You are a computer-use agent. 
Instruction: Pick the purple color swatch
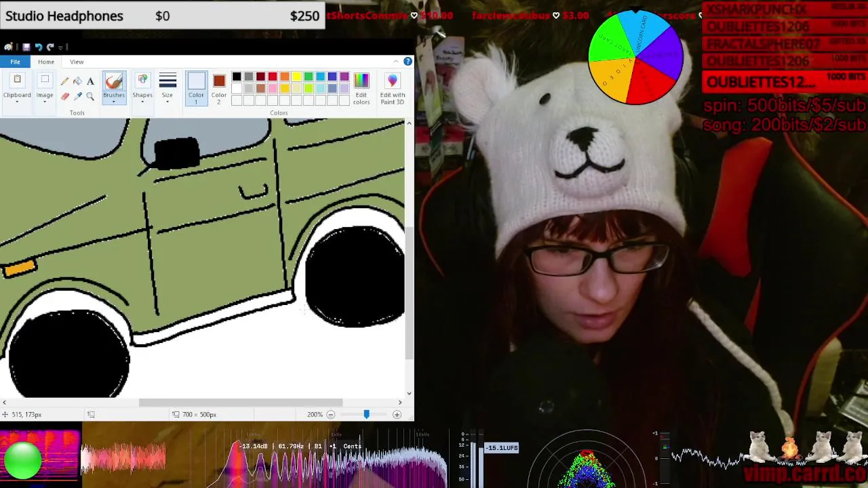(x=344, y=77)
